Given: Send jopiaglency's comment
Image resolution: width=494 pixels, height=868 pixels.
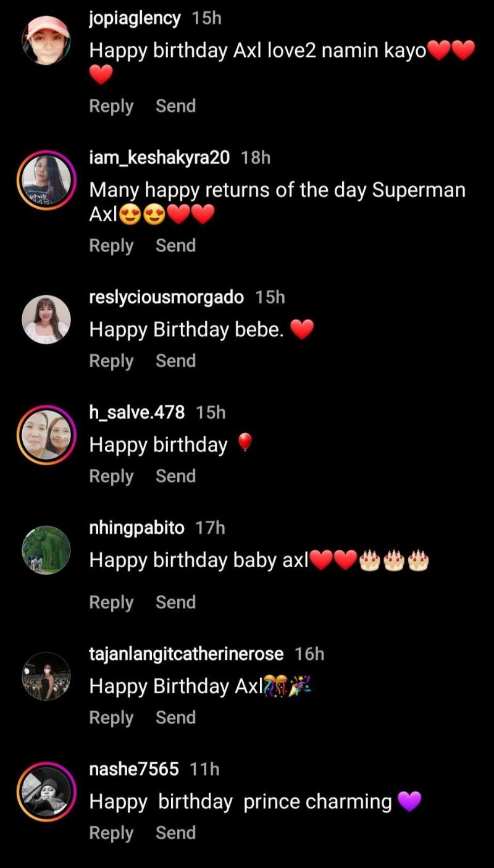Looking at the screenshot, I should (175, 106).
